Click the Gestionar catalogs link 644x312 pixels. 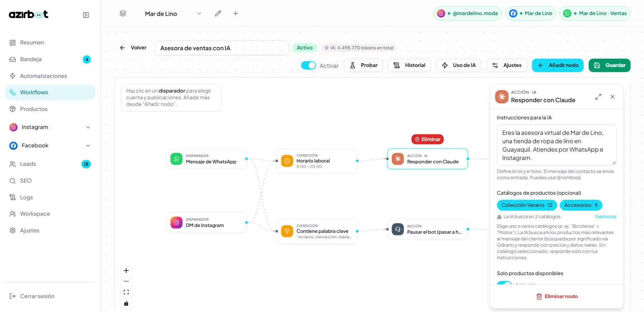point(606,217)
